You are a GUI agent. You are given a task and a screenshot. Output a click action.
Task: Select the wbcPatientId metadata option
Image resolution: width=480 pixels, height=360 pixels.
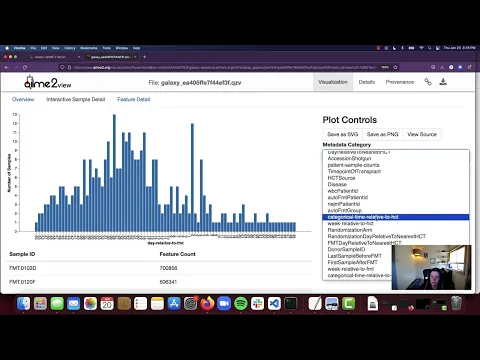tap(396, 191)
